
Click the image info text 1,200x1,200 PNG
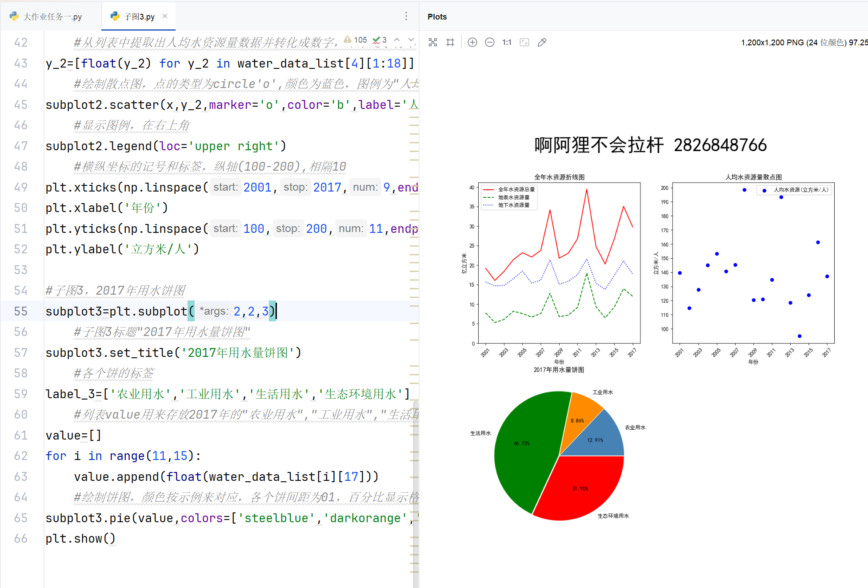point(804,42)
